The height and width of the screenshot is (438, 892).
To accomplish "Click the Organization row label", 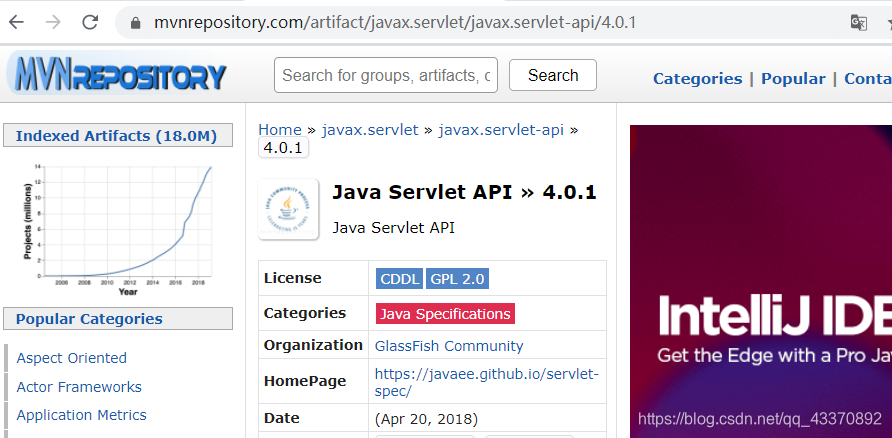I will pos(313,345).
